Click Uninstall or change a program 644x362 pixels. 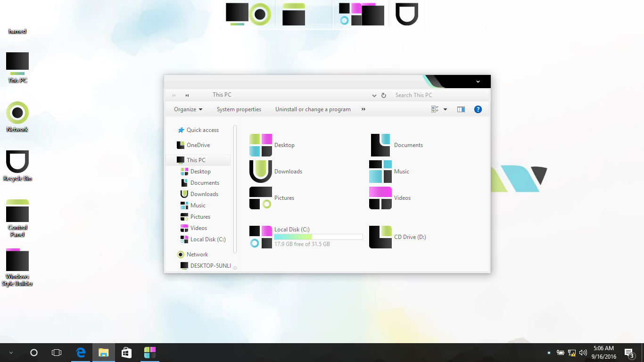(313, 109)
